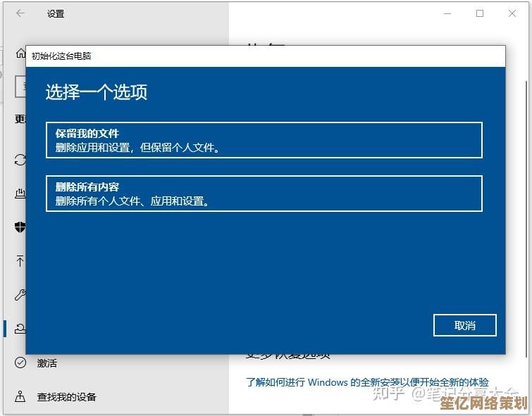Open the 激活 checkmark icon

(x=20, y=363)
